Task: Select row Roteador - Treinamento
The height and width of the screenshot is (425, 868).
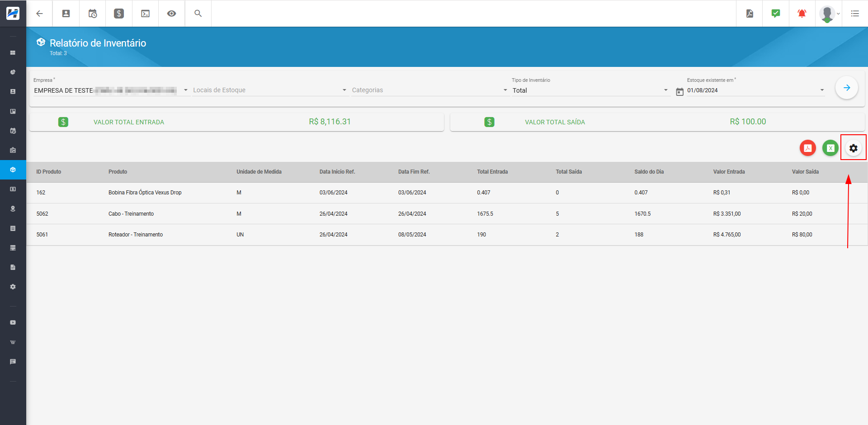Action: pyautogui.click(x=447, y=235)
